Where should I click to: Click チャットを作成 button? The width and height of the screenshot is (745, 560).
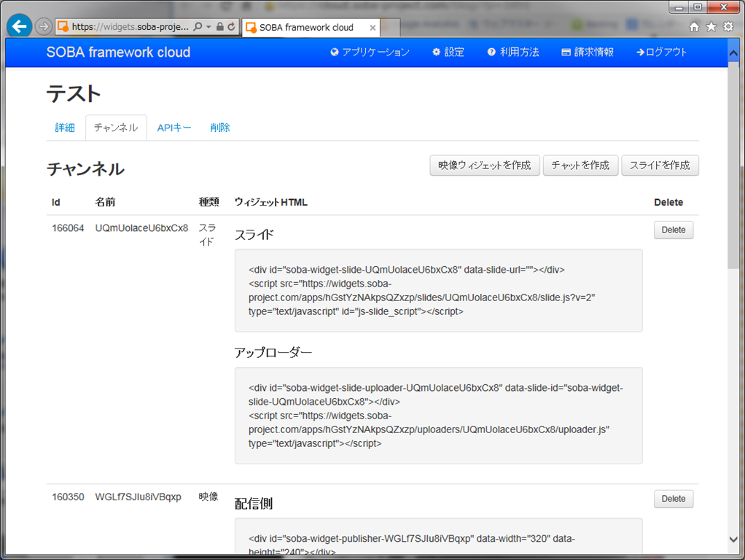pos(580,166)
